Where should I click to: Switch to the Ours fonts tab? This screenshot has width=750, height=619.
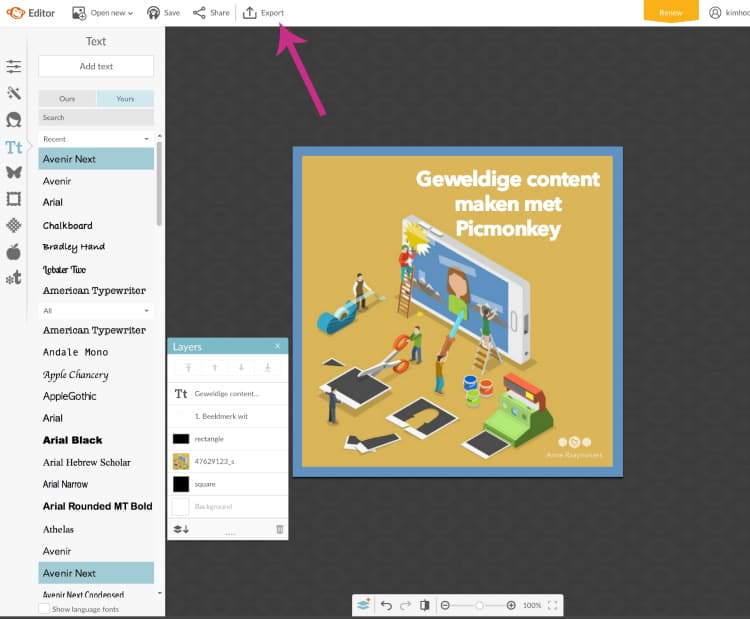coord(67,99)
